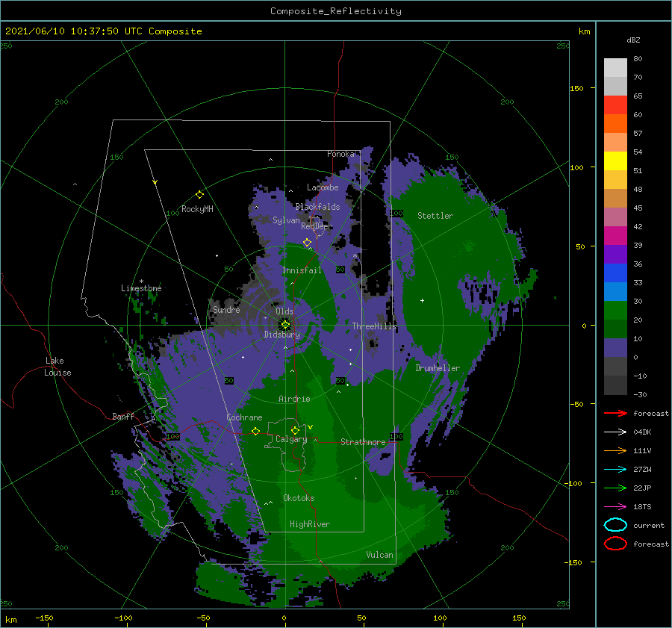
Task: Click the Drumheller town label
Action: [x=438, y=368]
